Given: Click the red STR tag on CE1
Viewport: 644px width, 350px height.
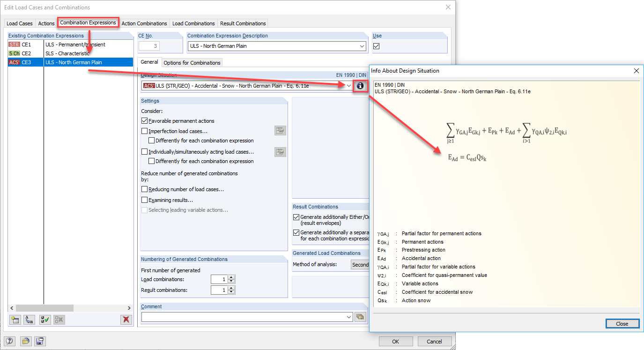Looking at the screenshot, I should point(14,45).
